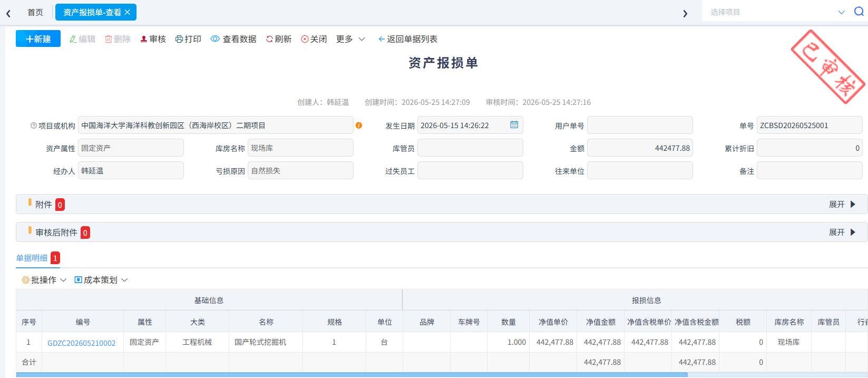This screenshot has width=868, height=378.
Task: Open the 批操作 dropdown
Action: tap(44, 280)
